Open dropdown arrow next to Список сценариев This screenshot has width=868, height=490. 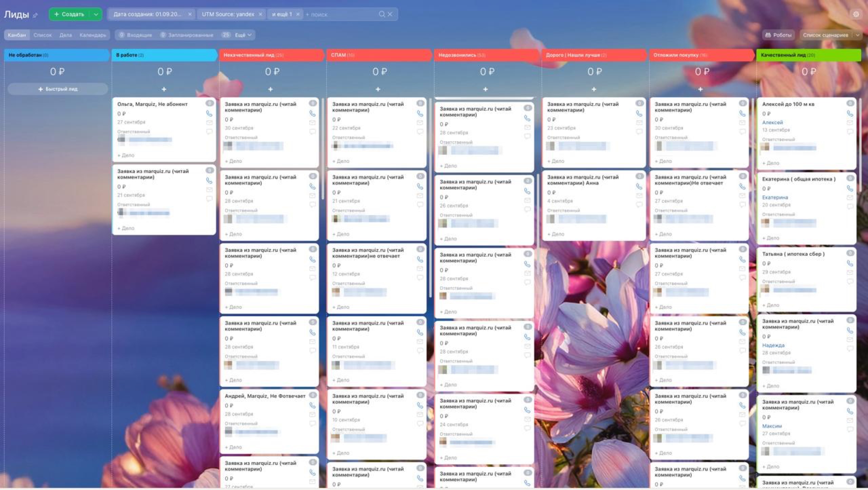[x=857, y=35]
